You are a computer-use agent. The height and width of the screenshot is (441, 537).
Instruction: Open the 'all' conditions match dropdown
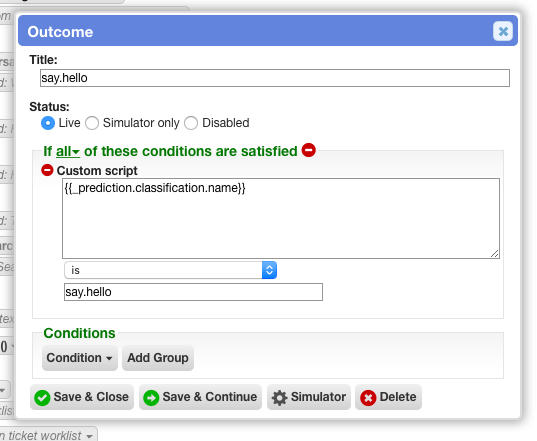coord(68,151)
